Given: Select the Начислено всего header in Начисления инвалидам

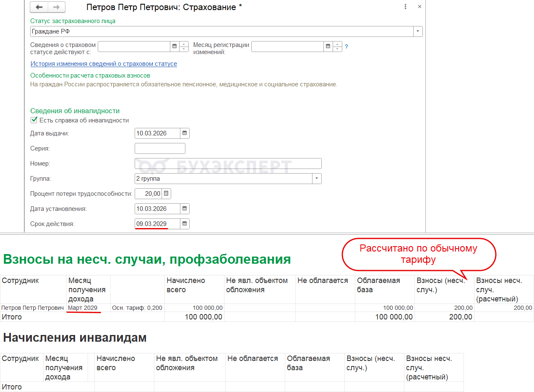Looking at the screenshot, I should pyautogui.click(x=124, y=368).
